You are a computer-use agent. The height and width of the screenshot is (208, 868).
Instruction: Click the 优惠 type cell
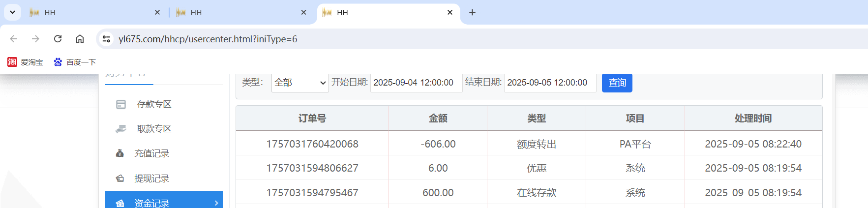tap(537, 168)
